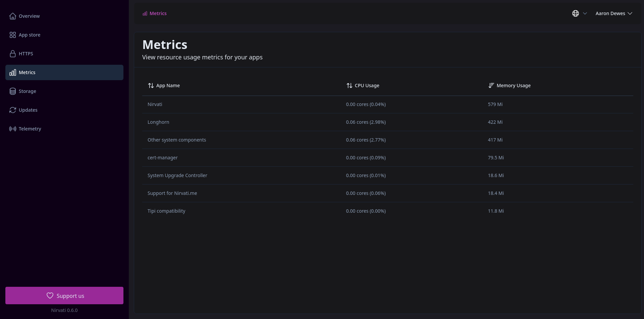The height and width of the screenshot is (319, 644).
Task: Open the App store grid icon
Action: pyautogui.click(x=13, y=35)
